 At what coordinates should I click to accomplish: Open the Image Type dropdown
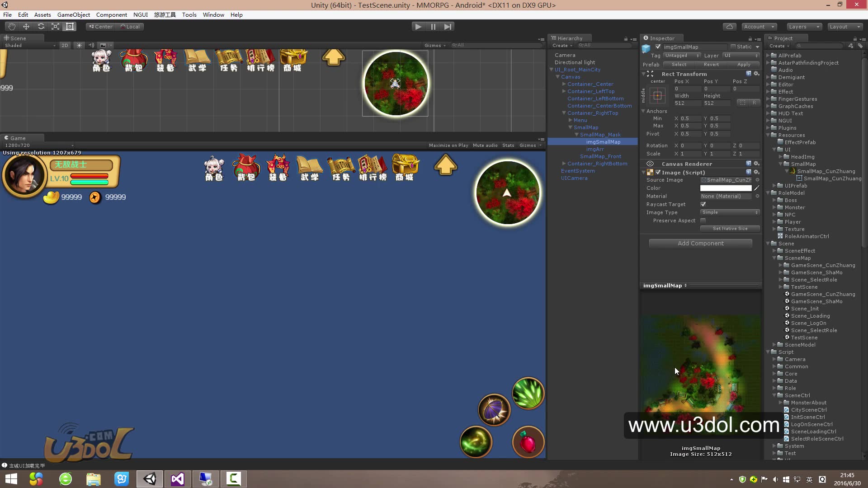(x=730, y=212)
